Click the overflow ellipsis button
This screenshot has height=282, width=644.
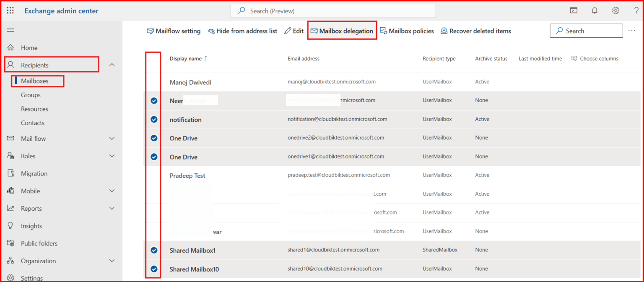(632, 30)
